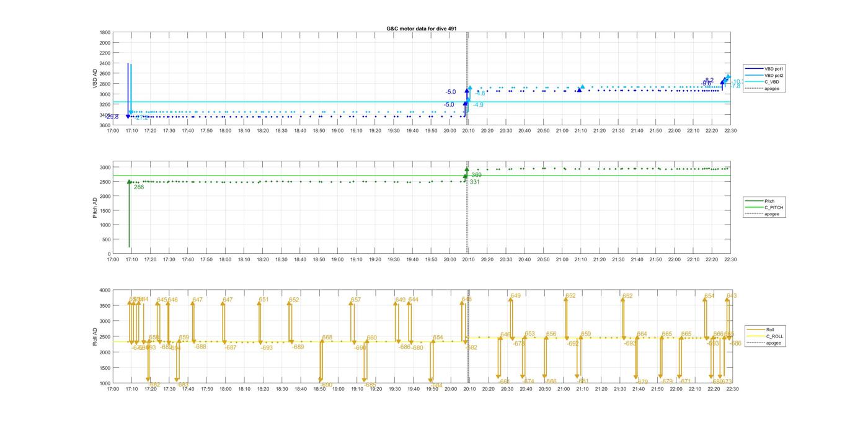Image resolution: width=868 pixels, height=430 pixels.
Task: Click the "1500" tick on the Roll axis
Action: (x=105, y=368)
